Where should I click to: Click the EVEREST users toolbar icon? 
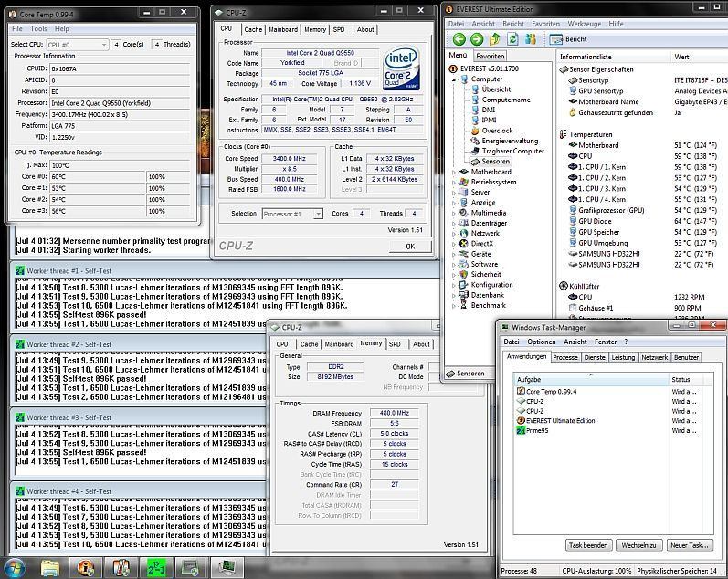pos(530,39)
